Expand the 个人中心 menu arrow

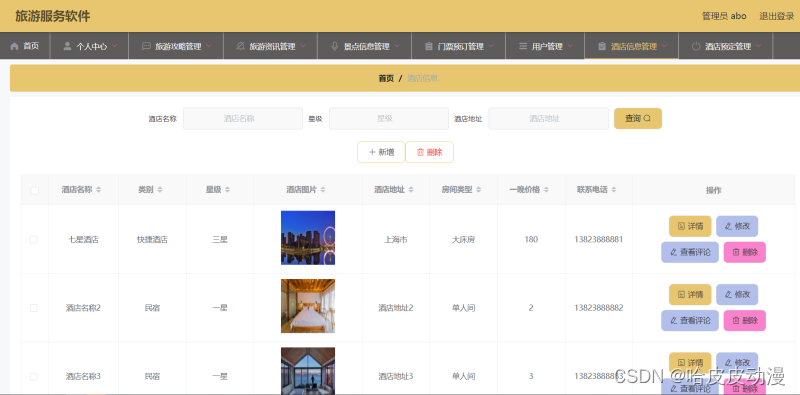114,46
